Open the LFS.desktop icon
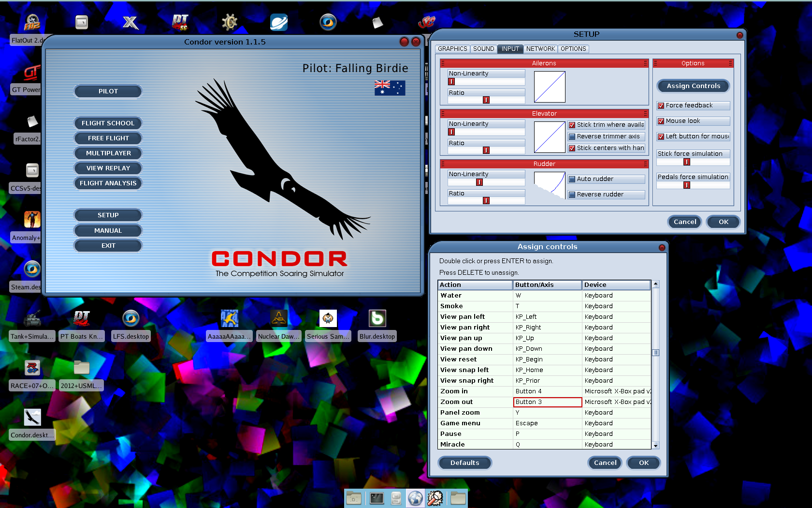This screenshot has width=812, height=508. coord(130,319)
